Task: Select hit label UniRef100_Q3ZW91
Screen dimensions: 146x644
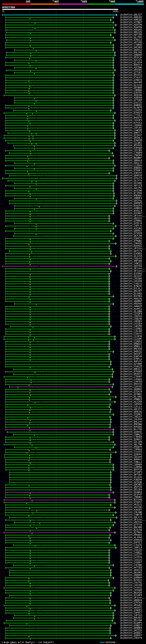Action: coord(131,254)
